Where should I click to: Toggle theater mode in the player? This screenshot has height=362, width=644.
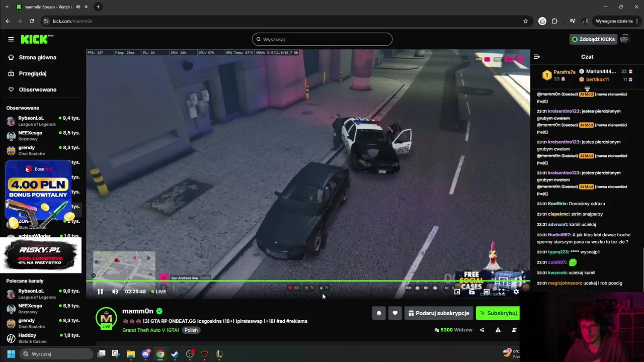[x=487, y=292]
